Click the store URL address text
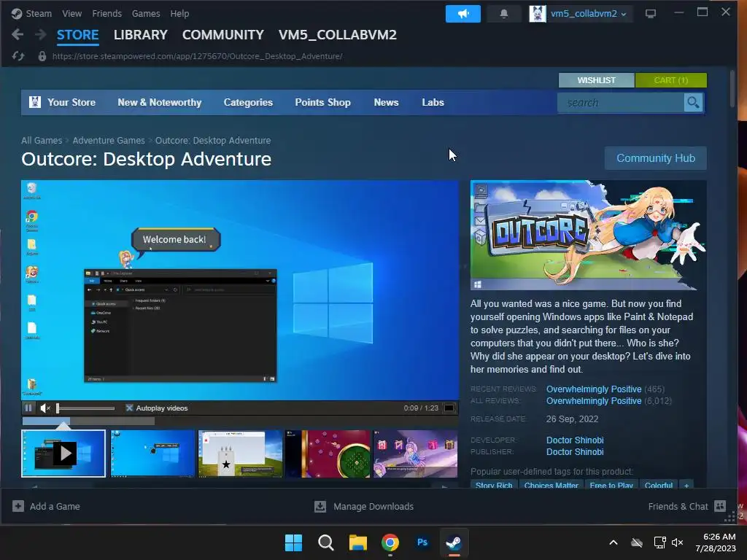 click(197, 56)
